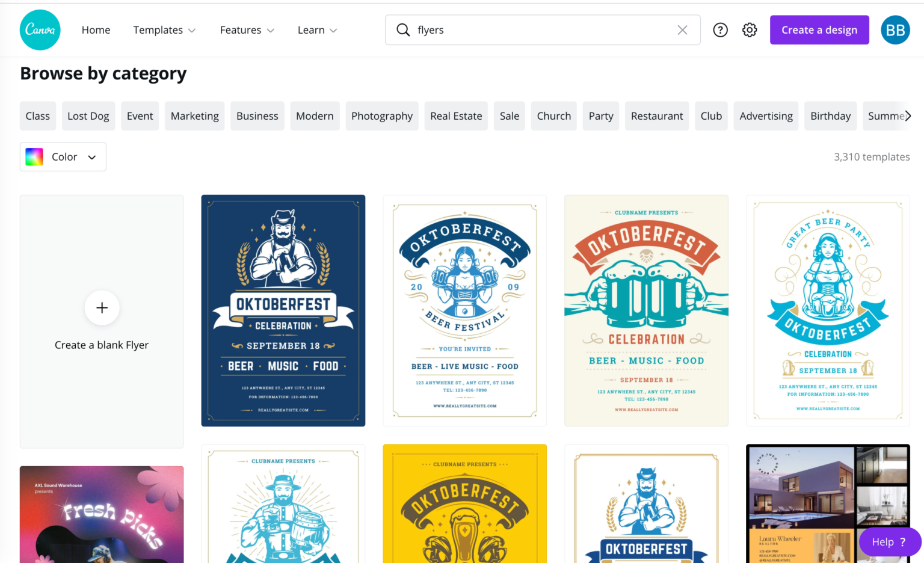The height and width of the screenshot is (563, 924).
Task: Click the flyers search field
Action: click(x=543, y=30)
